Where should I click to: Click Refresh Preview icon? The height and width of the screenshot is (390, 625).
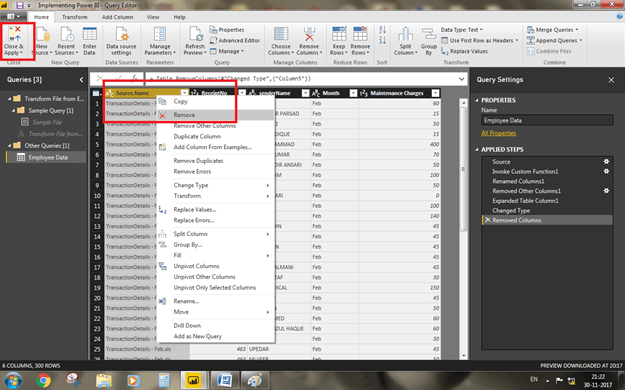195,33
